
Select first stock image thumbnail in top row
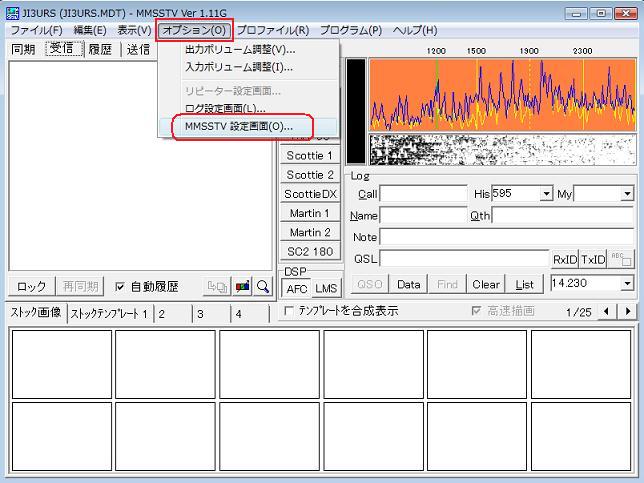click(x=62, y=364)
